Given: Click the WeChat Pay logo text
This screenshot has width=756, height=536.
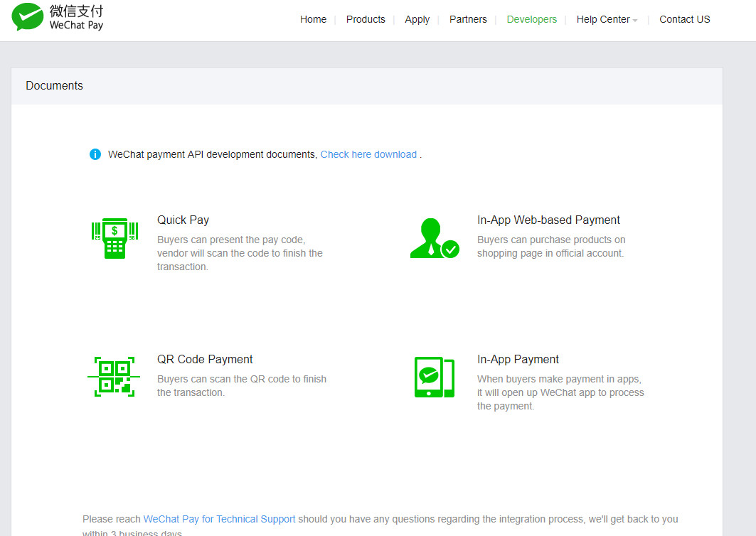Looking at the screenshot, I should coord(76,17).
